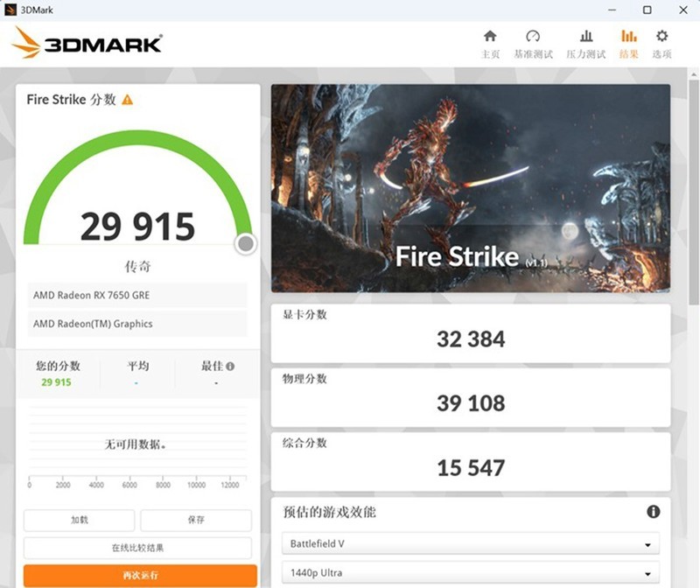
Task: Click the circular handle on the score gauge
Action: (243, 242)
